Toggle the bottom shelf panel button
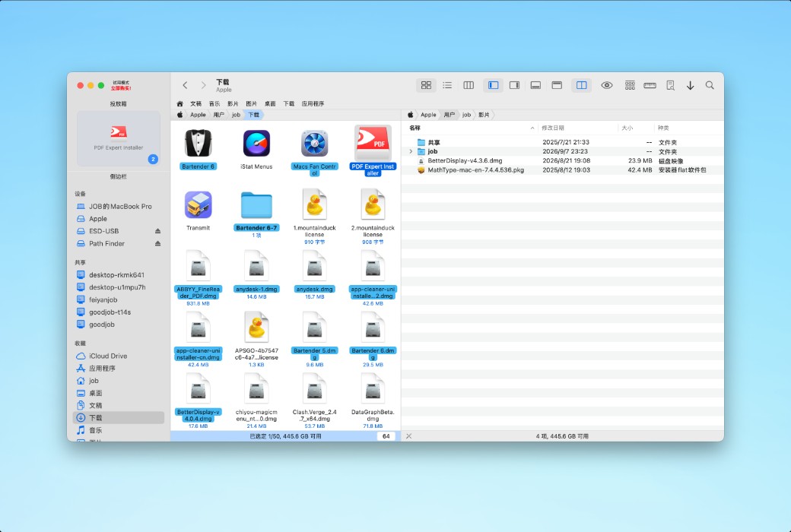This screenshot has height=532, width=791. click(535, 85)
